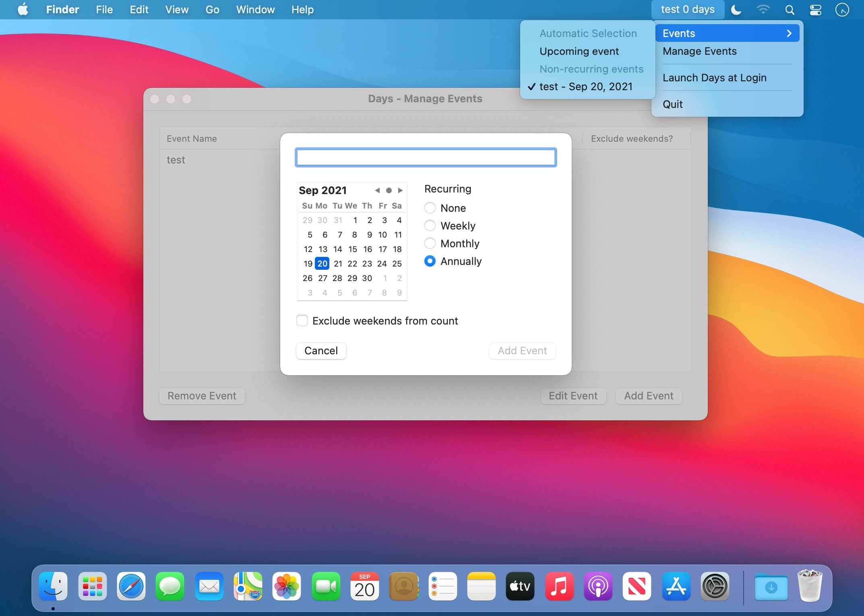Open the Go menu

tap(212, 10)
